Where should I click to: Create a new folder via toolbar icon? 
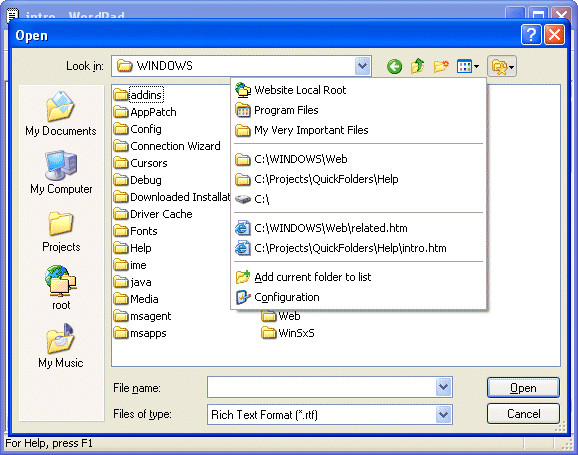click(441, 66)
